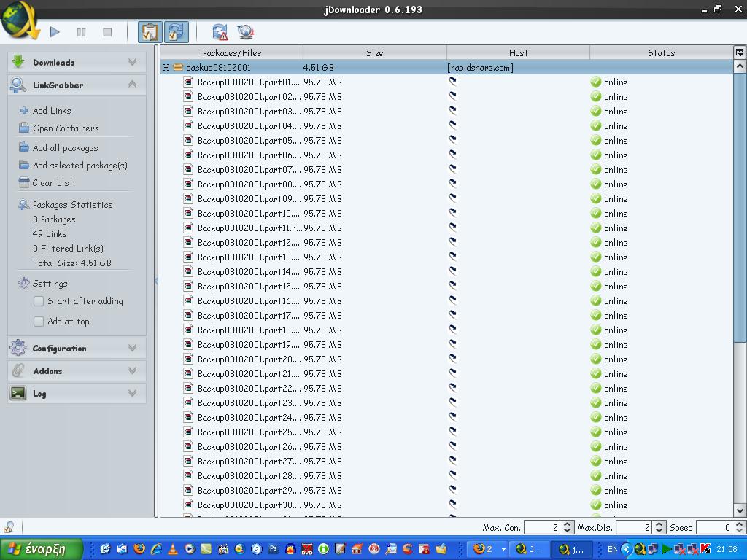Click the update globe toolbar icon
Image resolution: width=747 pixels, height=560 pixels.
[x=245, y=32]
